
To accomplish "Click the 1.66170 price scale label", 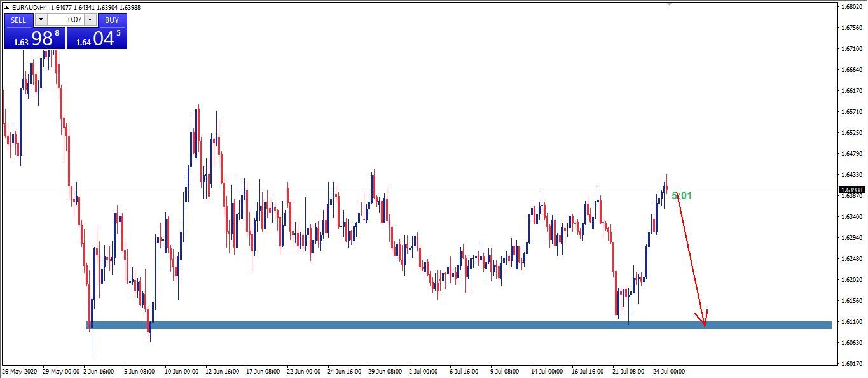I will tap(851, 91).
